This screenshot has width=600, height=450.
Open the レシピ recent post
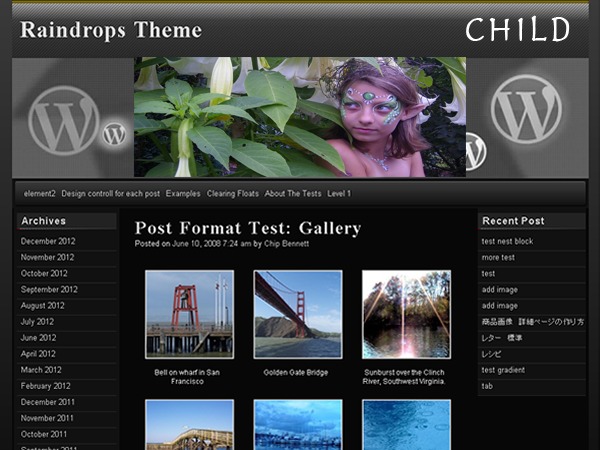click(x=491, y=354)
